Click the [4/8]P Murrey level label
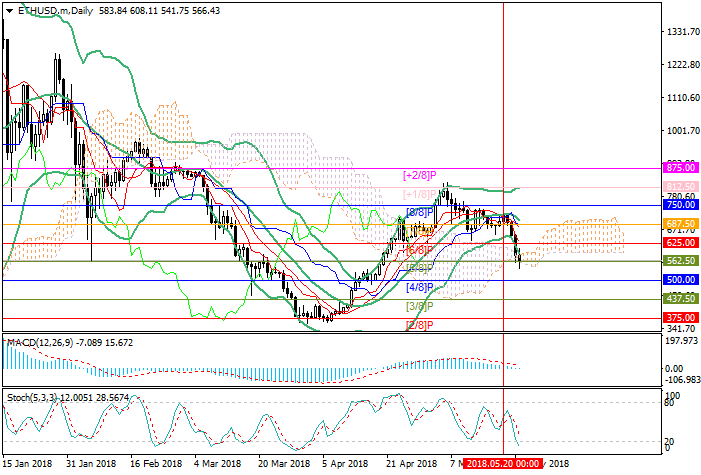 pyautogui.click(x=419, y=287)
